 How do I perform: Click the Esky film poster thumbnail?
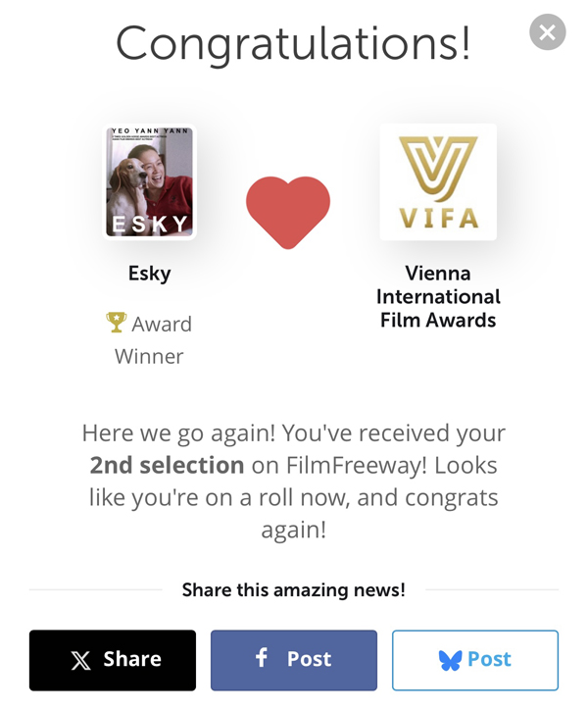pyautogui.click(x=150, y=182)
